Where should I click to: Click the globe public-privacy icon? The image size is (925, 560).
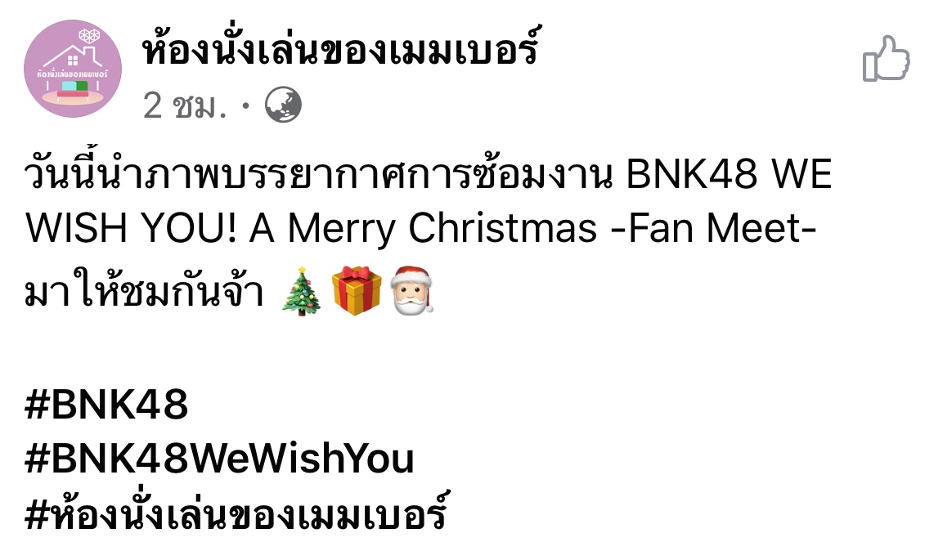click(x=283, y=105)
